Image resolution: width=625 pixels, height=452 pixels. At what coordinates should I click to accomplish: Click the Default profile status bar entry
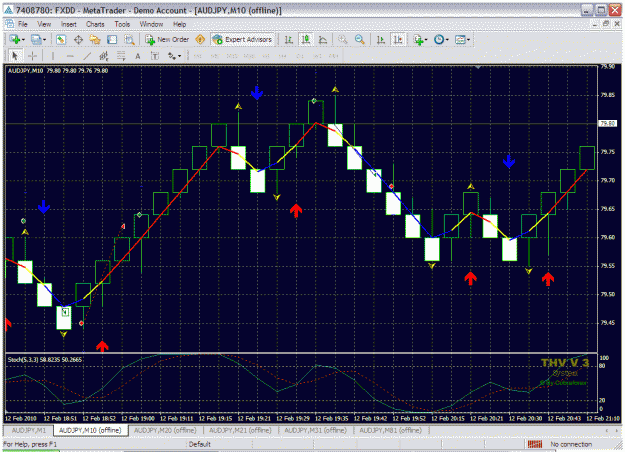click(x=200, y=444)
